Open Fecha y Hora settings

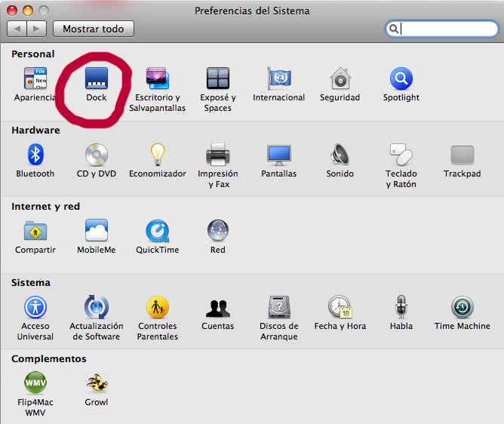[340, 307]
